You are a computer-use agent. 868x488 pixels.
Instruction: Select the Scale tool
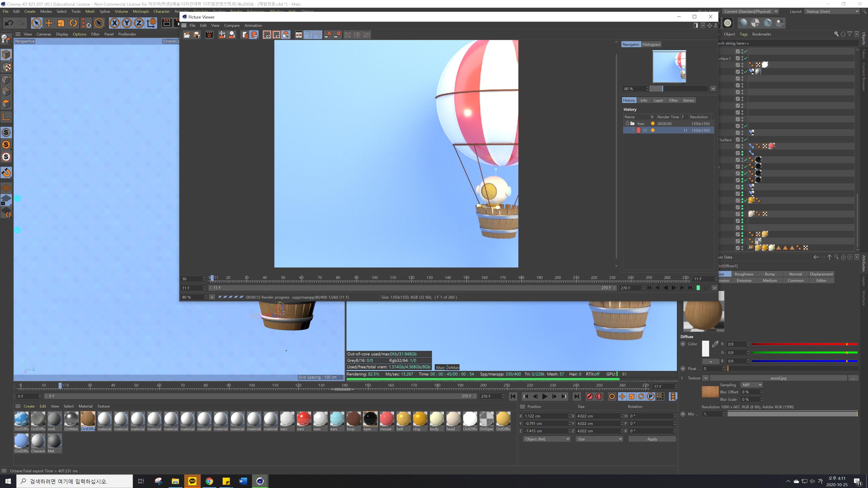[x=61, y=23]
